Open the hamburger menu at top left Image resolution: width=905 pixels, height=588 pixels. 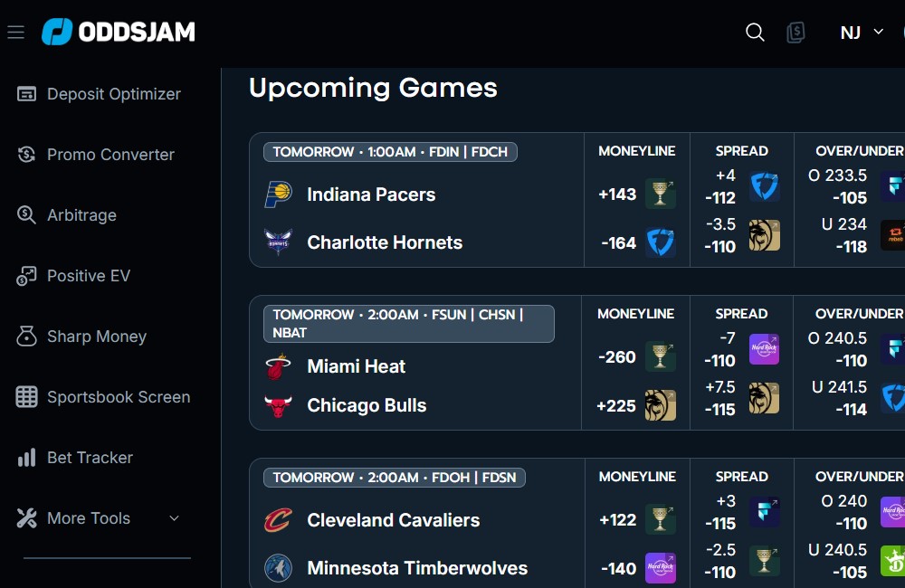tap(15, 32)
